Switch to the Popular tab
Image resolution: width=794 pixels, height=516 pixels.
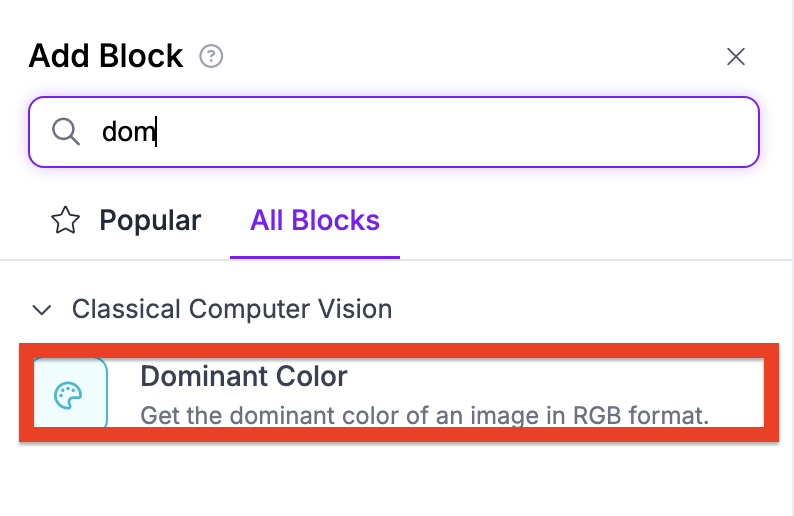pos(126,220)
